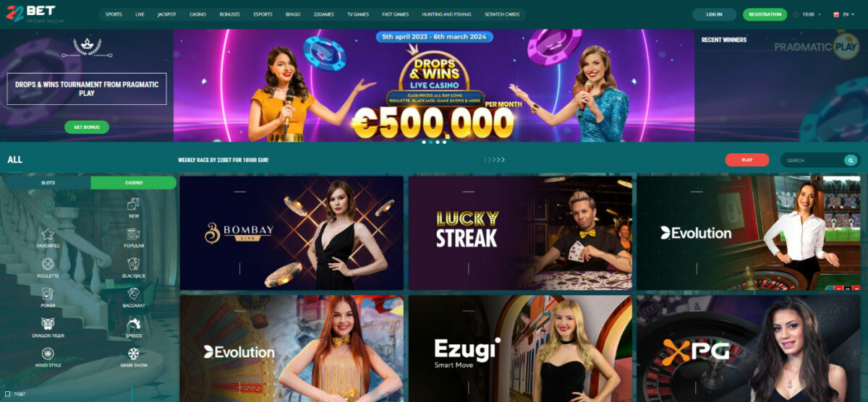The image size is (868, 402).
Task: Select the Baccarat category icon
Action: click(134, 294)
